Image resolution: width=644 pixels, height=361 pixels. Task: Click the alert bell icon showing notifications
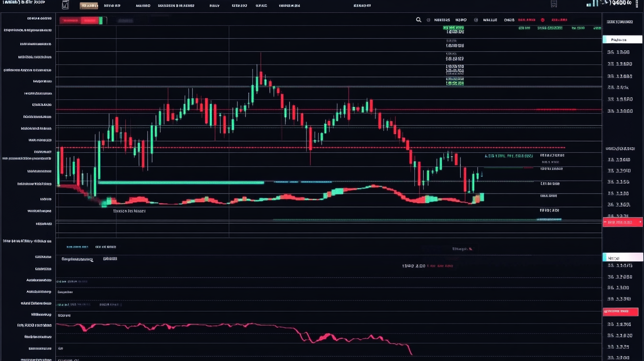coord(542,20)
